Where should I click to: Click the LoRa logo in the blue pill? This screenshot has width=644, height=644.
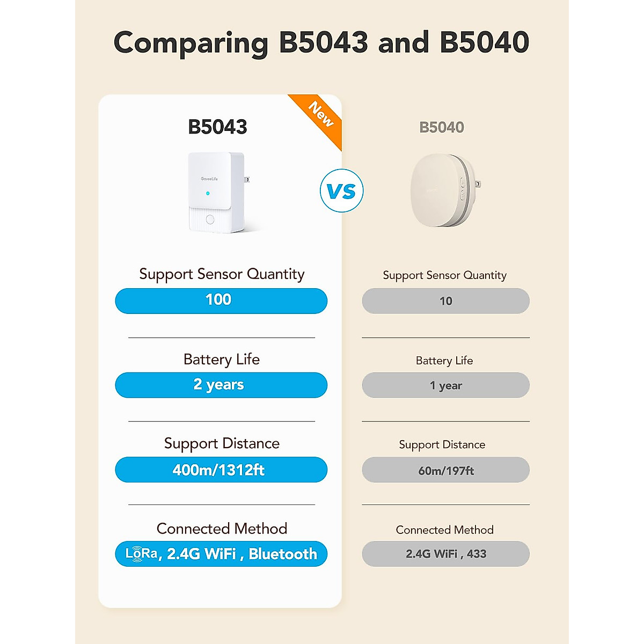[142, 553]
